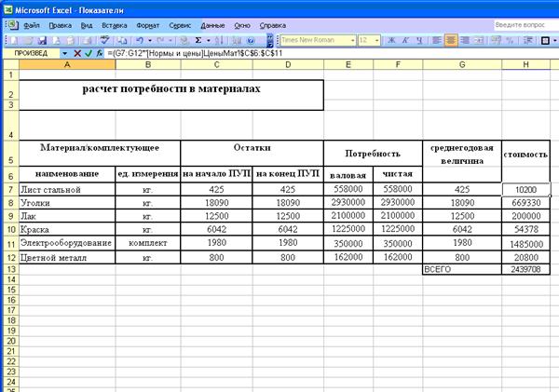Image resolution: width=559 pixels, height=392 pixels.
Task: Open the Правка menu
Action: (61, 25)
